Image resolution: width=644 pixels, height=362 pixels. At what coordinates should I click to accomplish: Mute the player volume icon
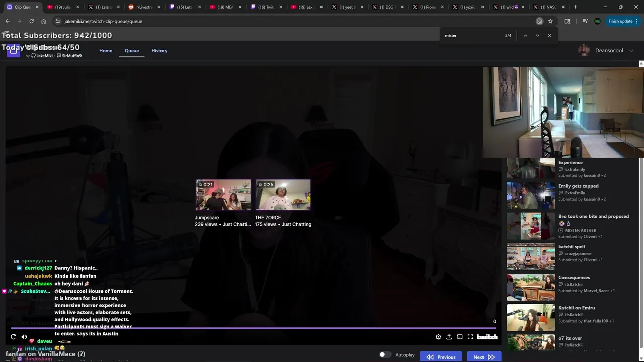pos(24,337)
